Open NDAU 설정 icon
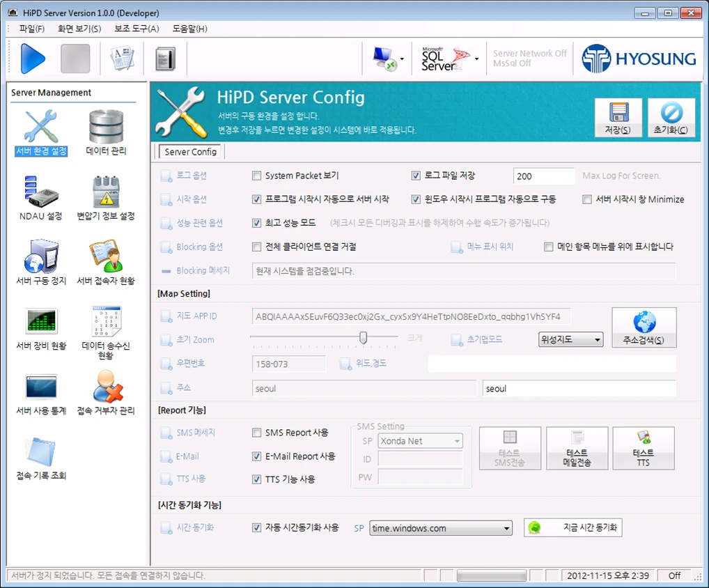The height and width of the screenshot is (588, 709). click(41, 198)
